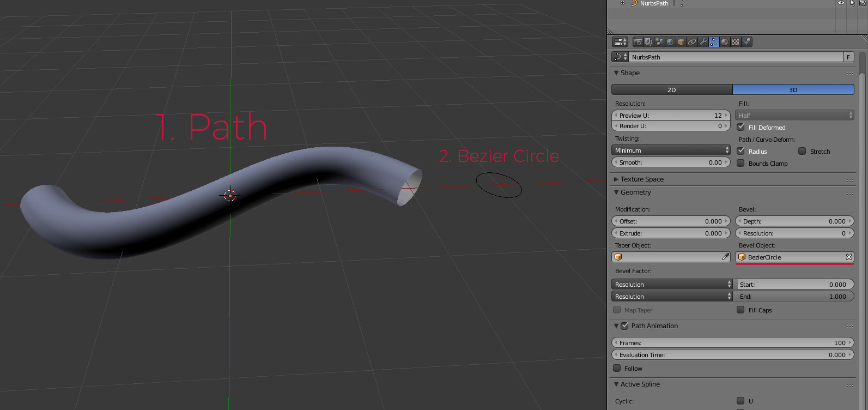Click the Extrude value field
The image size is (868, 410).
671,233
